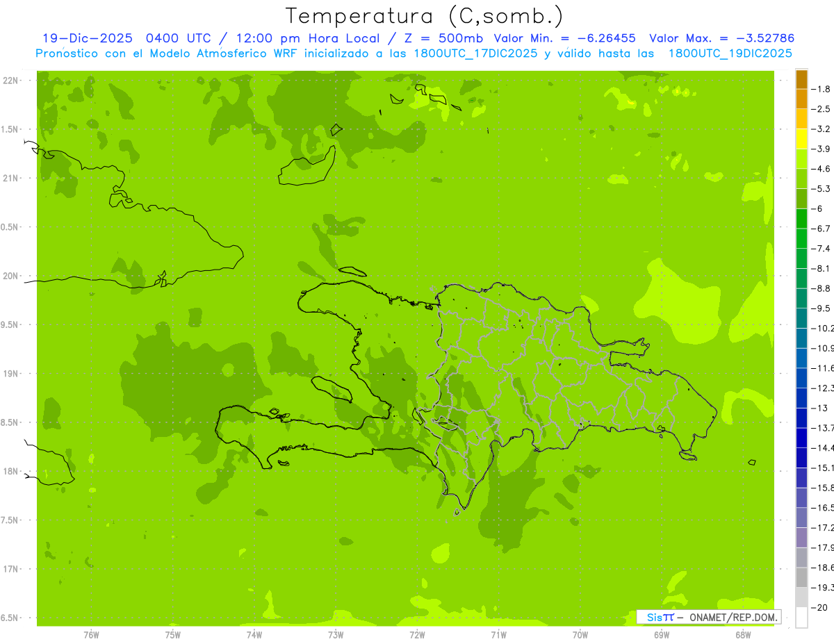Click the purple colorbar segment between -17.2 and -17.9
834x644 pixels.
801,537
